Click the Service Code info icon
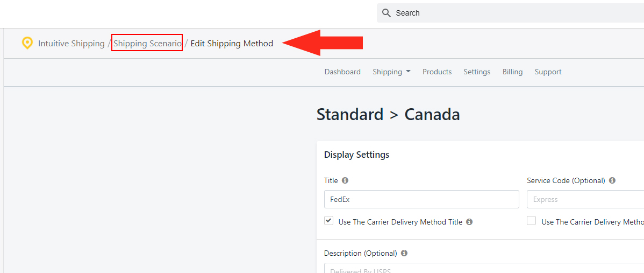 pos(612,181)
